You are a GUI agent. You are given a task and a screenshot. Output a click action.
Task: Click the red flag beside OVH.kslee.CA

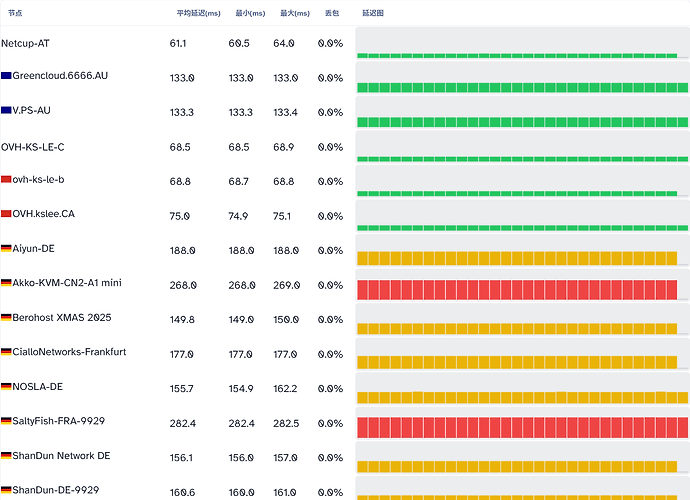6,214
